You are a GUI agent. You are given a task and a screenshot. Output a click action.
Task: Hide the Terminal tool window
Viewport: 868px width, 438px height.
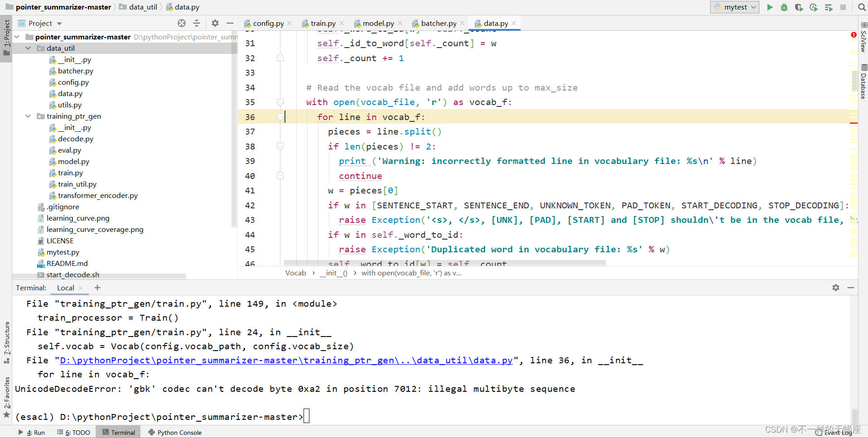click(851, 288)
